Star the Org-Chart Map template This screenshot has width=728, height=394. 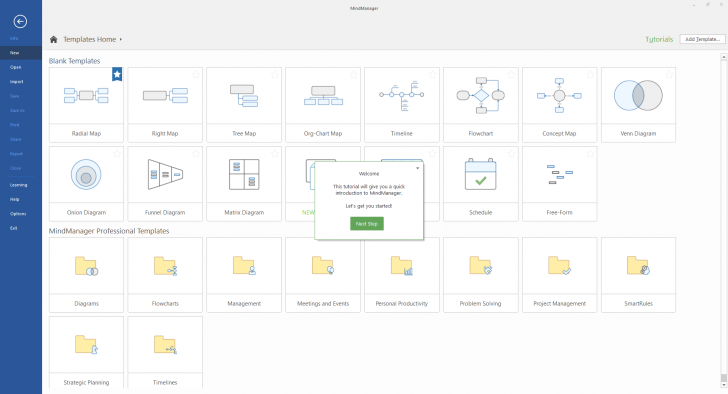pyautogui.click(x=354, y=74)
